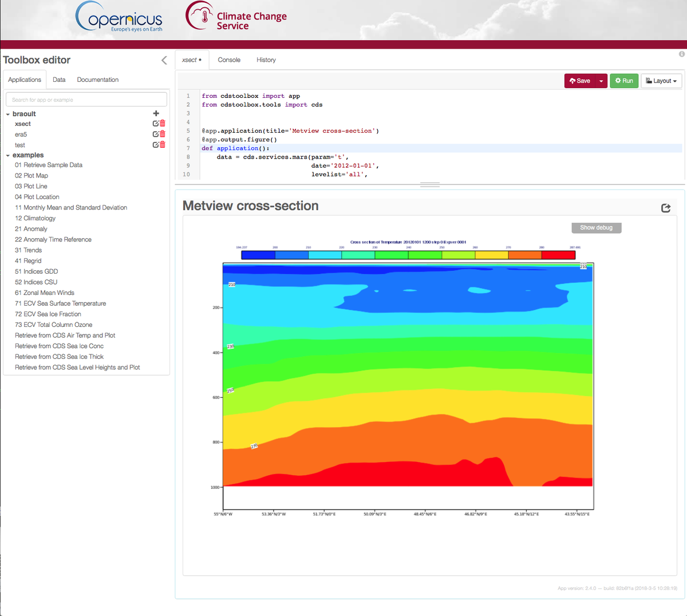This screenshot has height=616, width=687.
Task: Click the yellow legend color
Action: (x=492, y=255)
